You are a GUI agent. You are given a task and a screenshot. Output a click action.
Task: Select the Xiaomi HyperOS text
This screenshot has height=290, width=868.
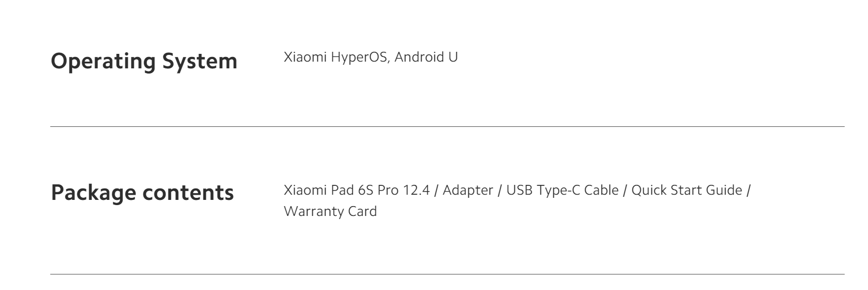336,57
